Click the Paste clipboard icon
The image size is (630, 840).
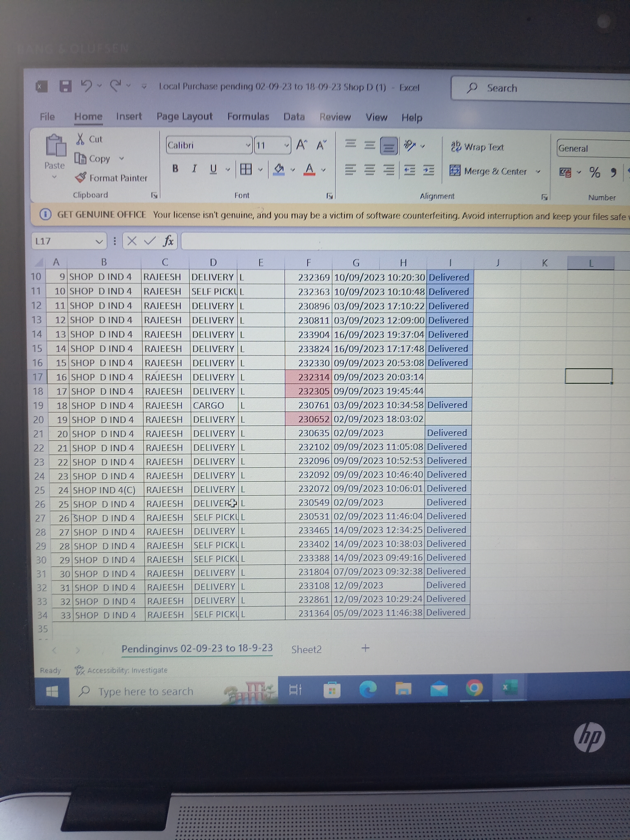[x=56, y=145]
